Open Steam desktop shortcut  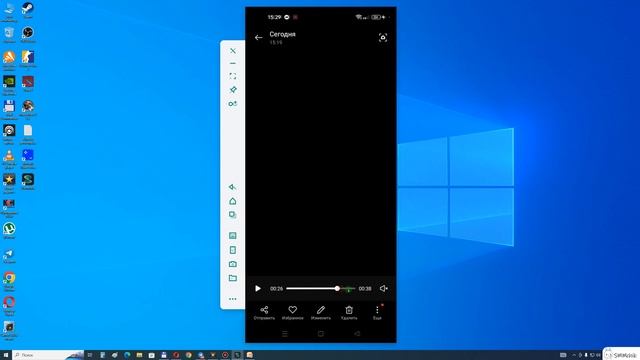(28, 10)
